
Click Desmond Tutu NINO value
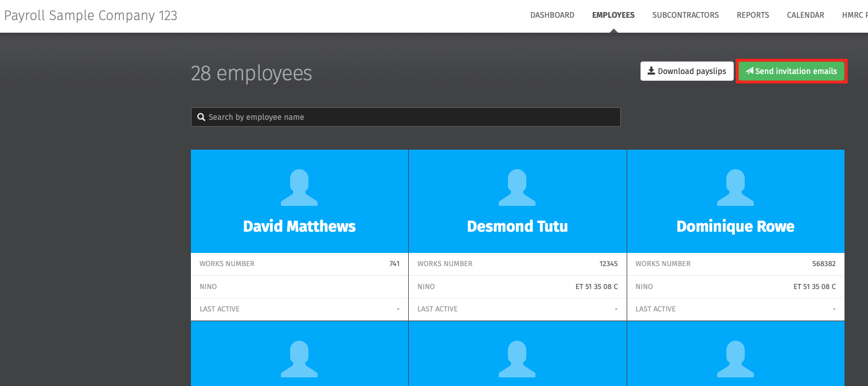point(597,286)
